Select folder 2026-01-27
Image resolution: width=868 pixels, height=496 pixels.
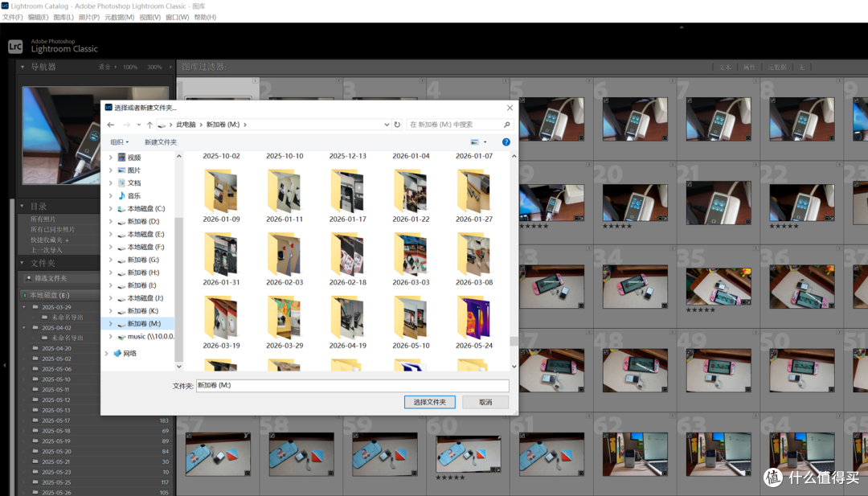[474, 196]
